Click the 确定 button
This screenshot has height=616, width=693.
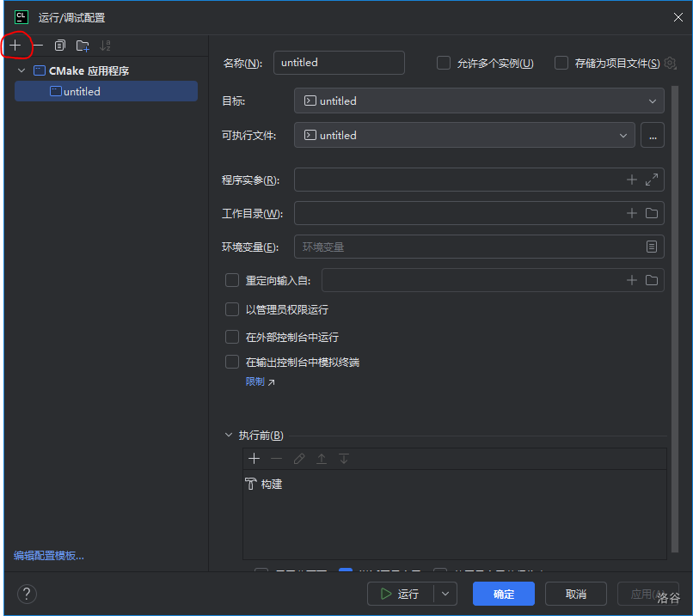pos(503,594)
